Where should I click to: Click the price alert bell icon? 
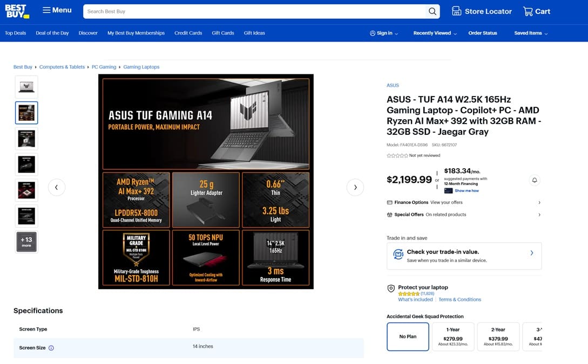click(x=534, y=180)
